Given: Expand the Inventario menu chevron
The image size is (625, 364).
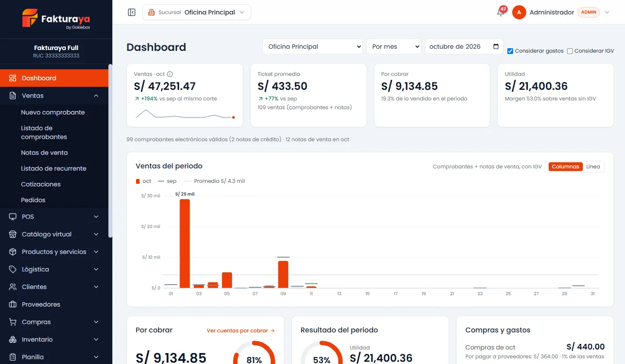Looking at the screenshot, I should coord(96,339).
